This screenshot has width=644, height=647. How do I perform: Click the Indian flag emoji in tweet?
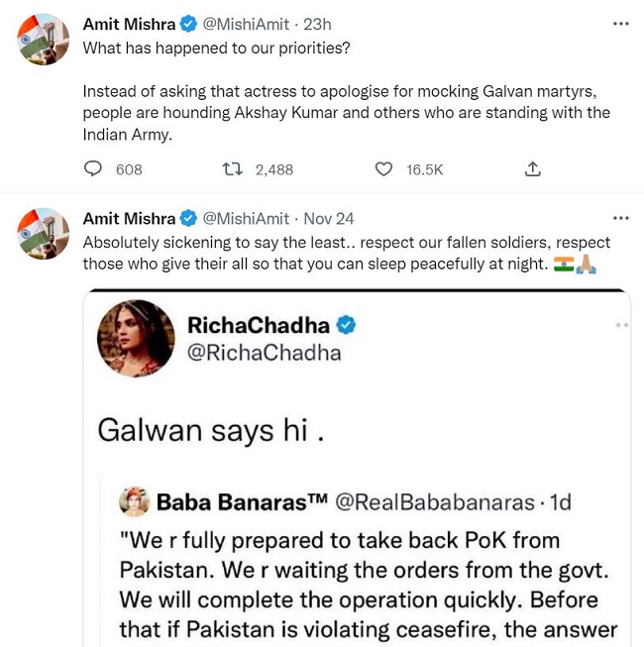563,264
